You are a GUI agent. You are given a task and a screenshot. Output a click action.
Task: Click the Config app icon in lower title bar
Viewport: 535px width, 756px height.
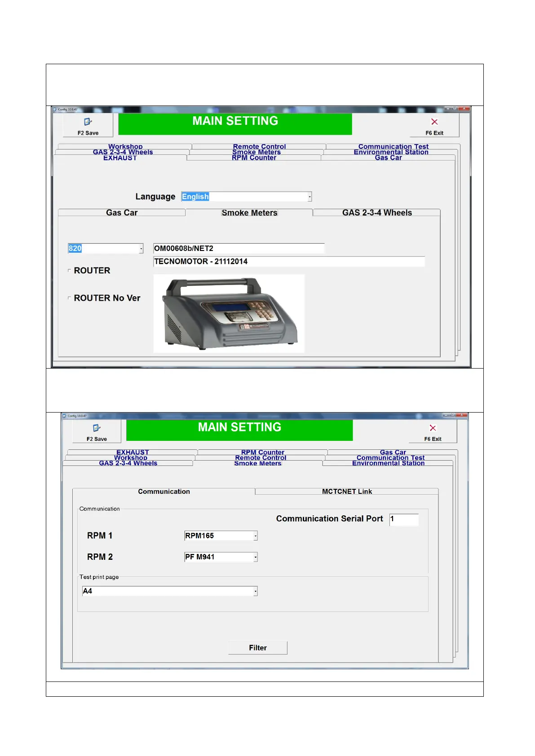point(65,416)
